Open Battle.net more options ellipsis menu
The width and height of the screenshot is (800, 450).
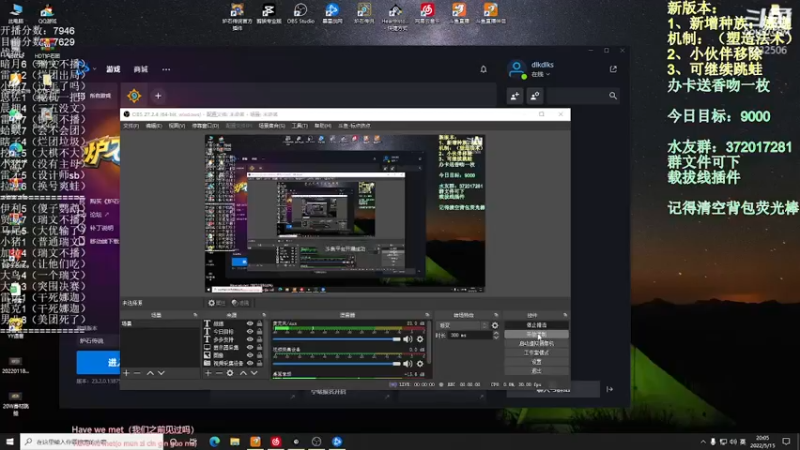(x=166, y=69)
